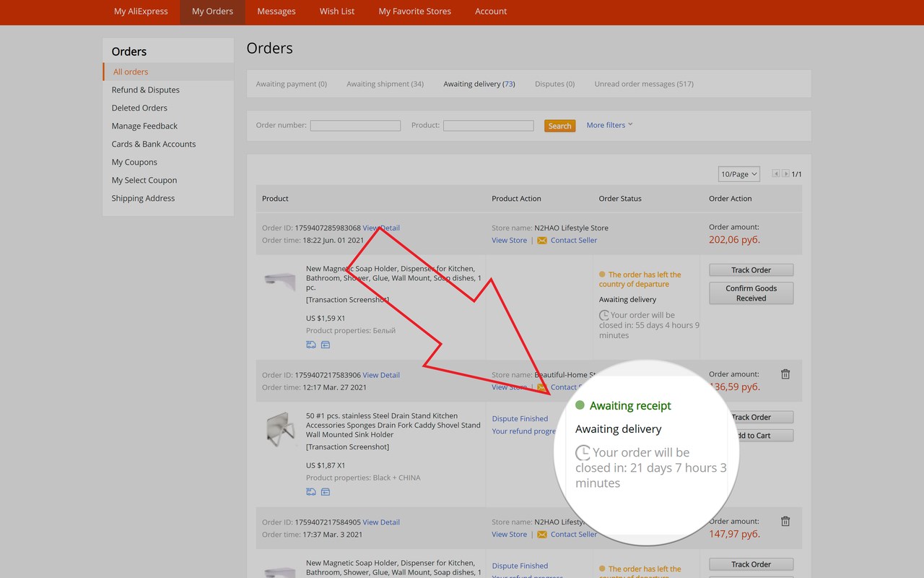Open View Detail for order 1759407285983068
This screenshot has height=578, width=924.
point(381,228)
